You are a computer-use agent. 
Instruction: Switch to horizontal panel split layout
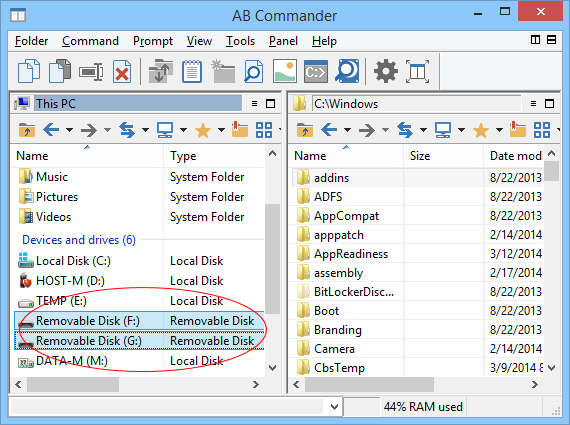click(x=551, y=40)
